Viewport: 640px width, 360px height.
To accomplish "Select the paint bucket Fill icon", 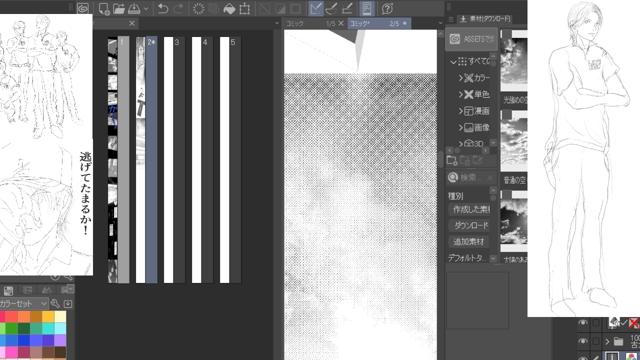I will 229,9.
